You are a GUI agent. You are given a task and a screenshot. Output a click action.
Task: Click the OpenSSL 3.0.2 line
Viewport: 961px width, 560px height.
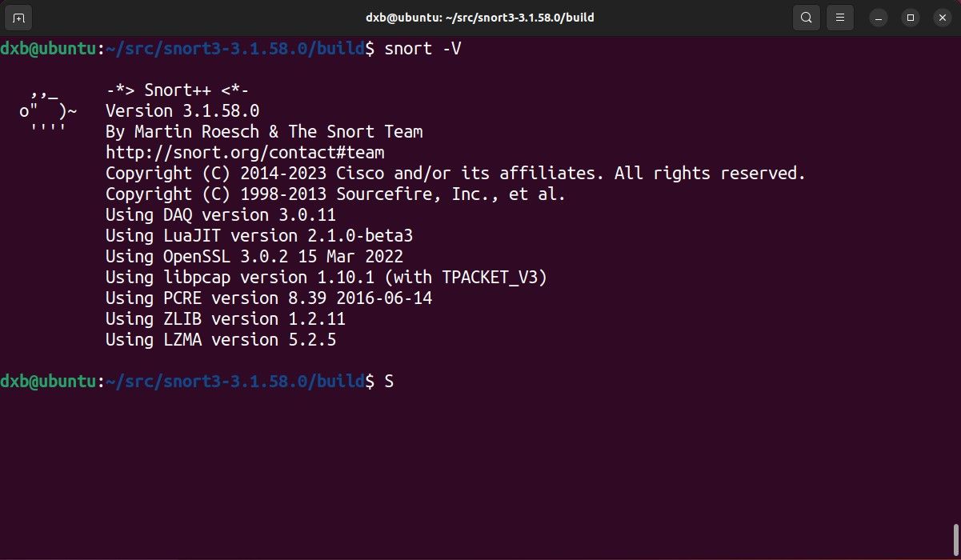(254, 256)
